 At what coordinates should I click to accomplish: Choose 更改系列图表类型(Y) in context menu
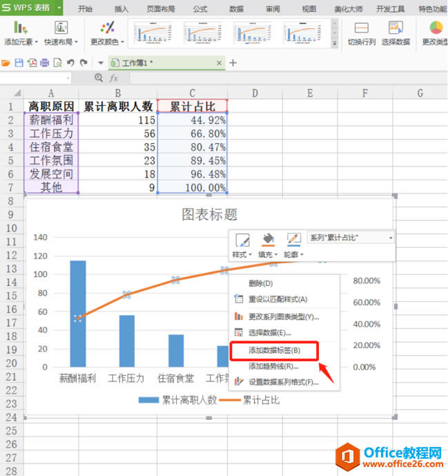click(x=284, y=317)
